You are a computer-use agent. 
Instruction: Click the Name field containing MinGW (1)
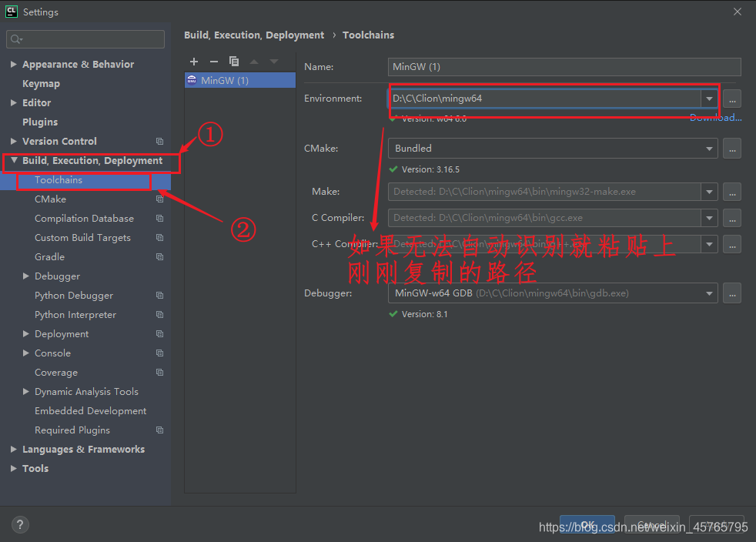coord(564,67)
